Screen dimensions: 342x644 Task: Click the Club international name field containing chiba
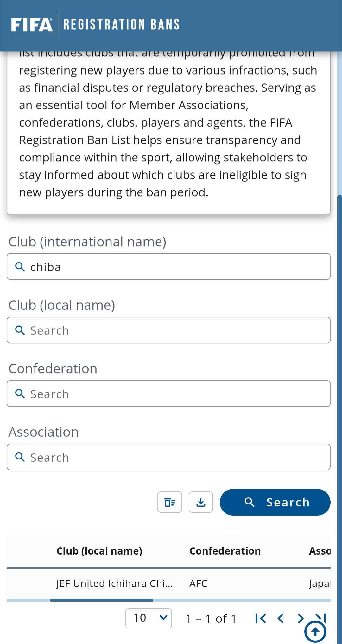point(168,267)
